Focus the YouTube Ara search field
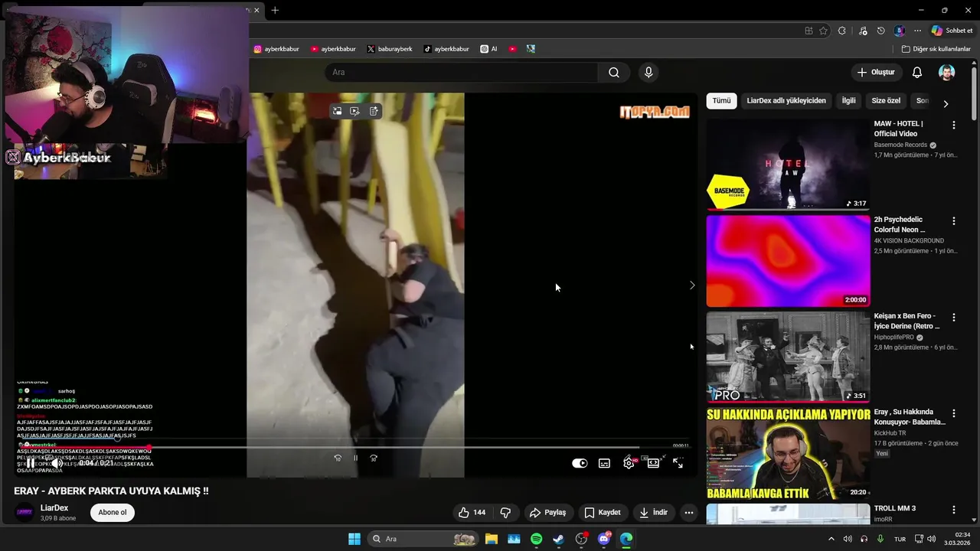The height and width of the screenshot is (551, 980). 462,72
